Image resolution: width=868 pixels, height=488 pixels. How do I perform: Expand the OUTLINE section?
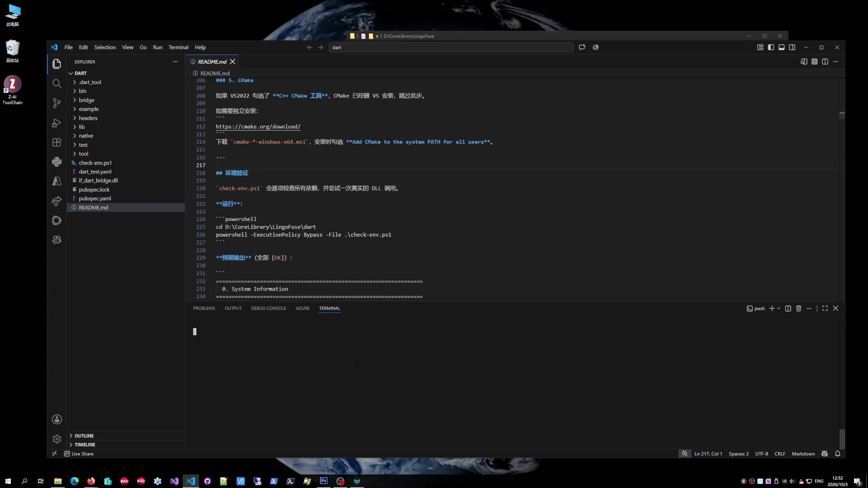(x=84, y=436)
